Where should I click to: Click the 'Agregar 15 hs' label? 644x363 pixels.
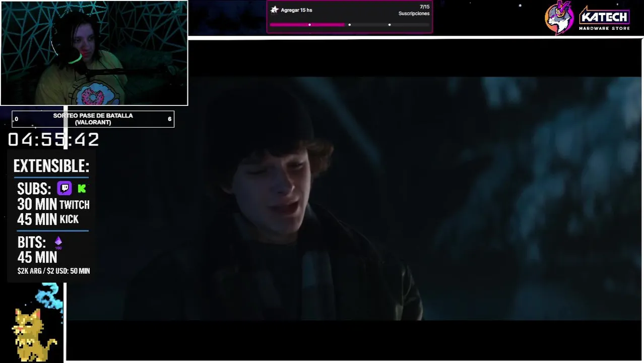pyautogui.click(x=296, y=10)
